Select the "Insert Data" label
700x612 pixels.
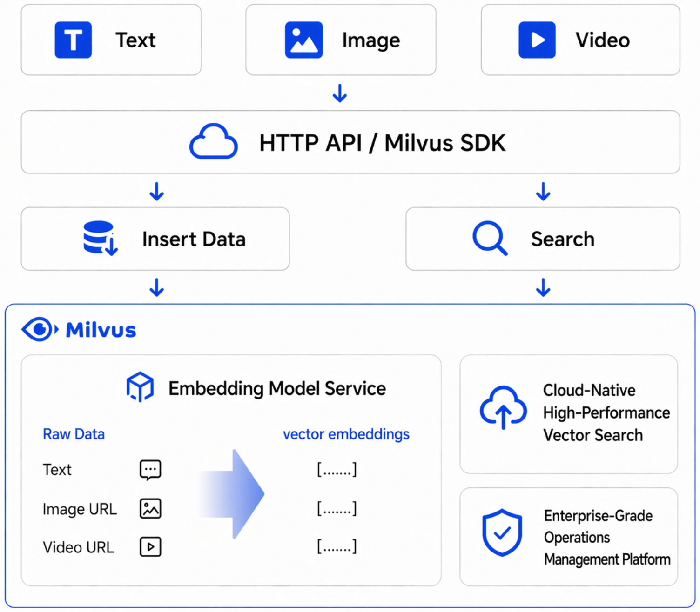[x=194, y=239]
